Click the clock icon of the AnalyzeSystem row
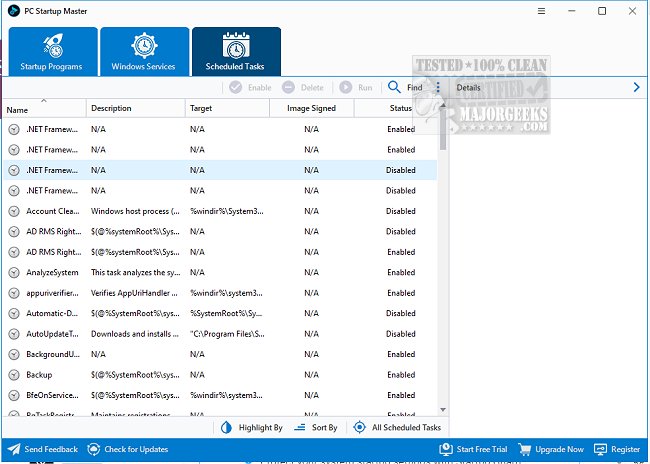Viewport: 650px width, 464px height. (x=14, y=273)
